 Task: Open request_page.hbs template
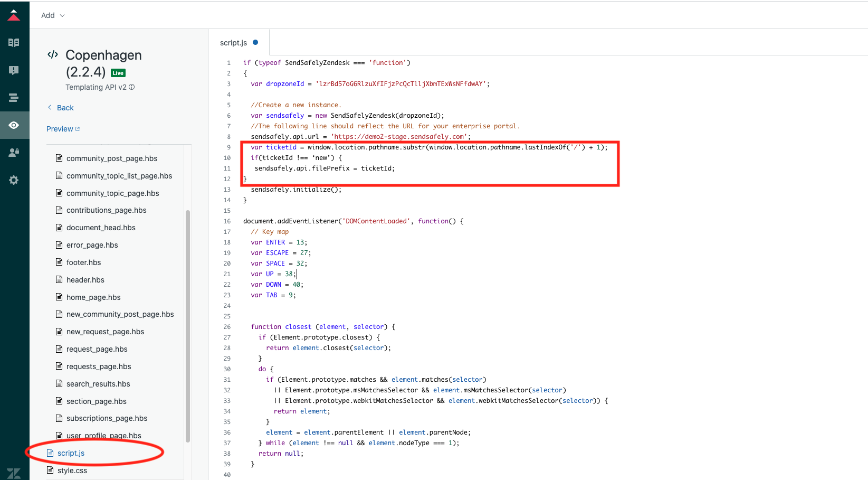(97, 349)
